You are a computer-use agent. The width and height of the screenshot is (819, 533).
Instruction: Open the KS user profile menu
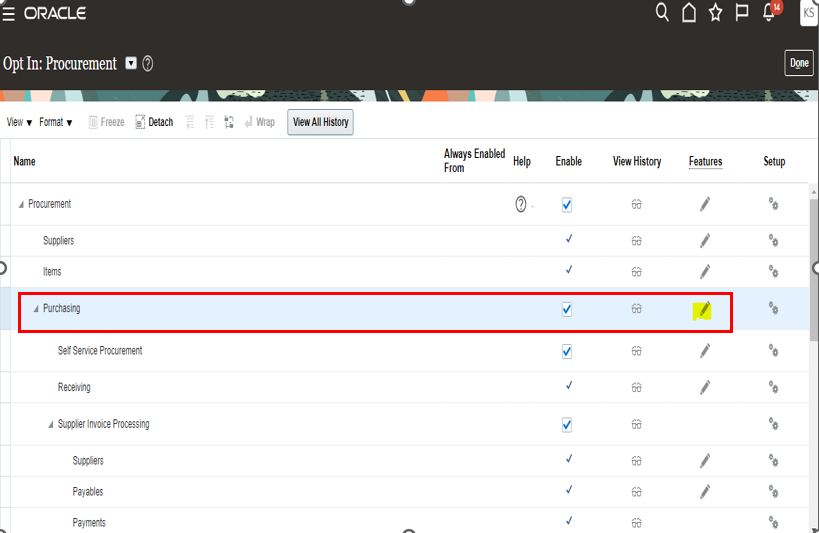pyautogui.click(x=809, y=13)
